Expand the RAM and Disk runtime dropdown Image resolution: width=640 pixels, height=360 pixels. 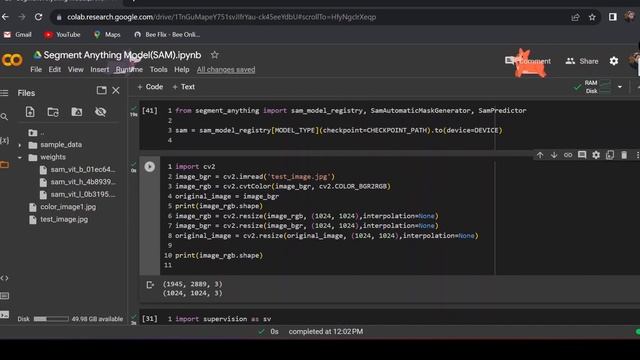pos(620,87)
